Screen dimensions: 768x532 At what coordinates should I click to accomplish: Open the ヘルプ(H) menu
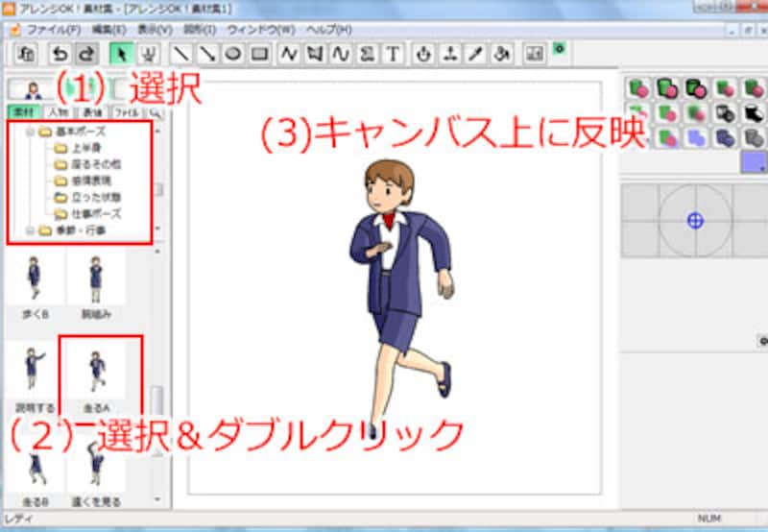pyautogui.click(x=329, y=30)
